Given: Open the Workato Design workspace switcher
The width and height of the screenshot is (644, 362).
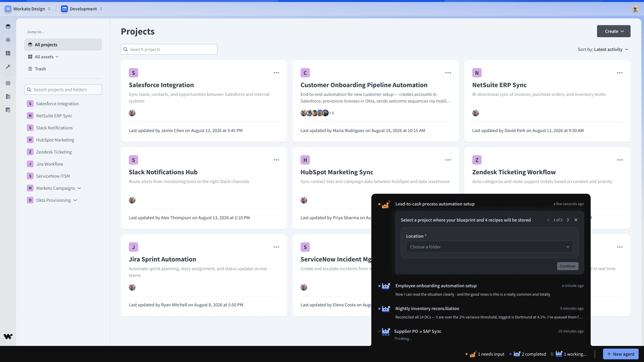Looking at the screenshot, I should click(28, 9).
